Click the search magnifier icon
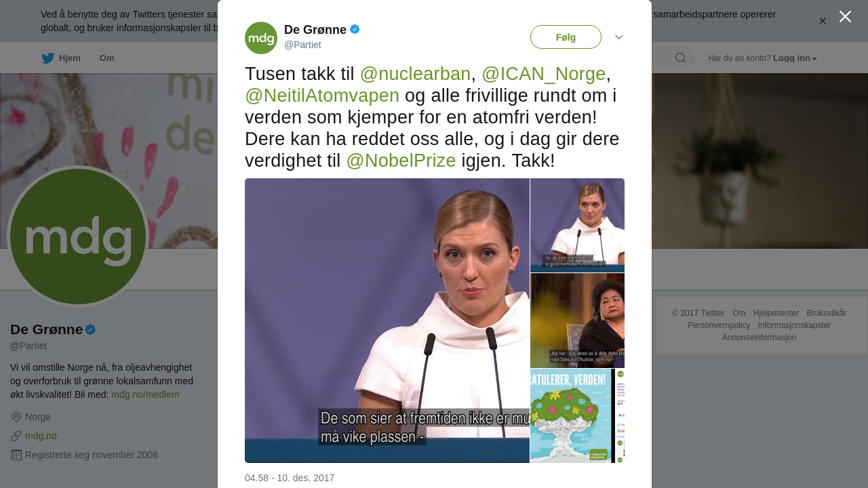 coord(680,58)
